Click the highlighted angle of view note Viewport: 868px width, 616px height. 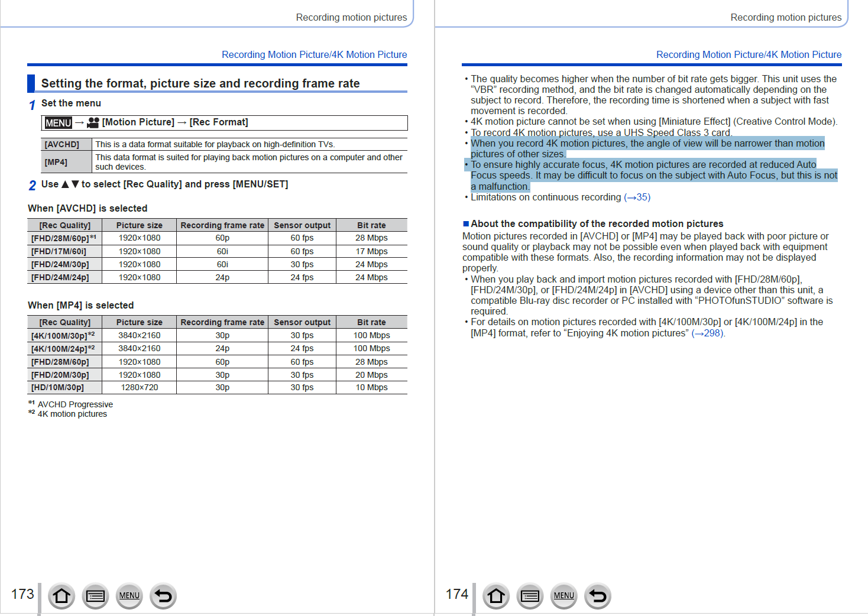tap(647, 149)
